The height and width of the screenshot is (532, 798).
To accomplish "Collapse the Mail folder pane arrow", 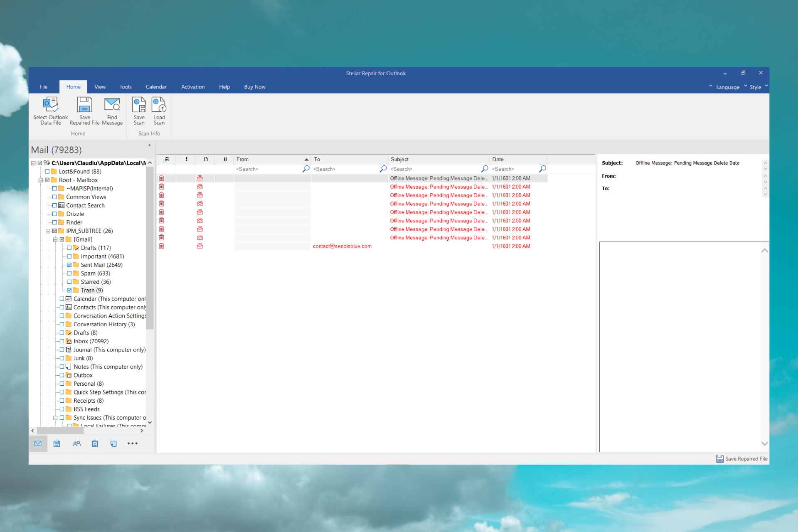I will pos(149,145).
